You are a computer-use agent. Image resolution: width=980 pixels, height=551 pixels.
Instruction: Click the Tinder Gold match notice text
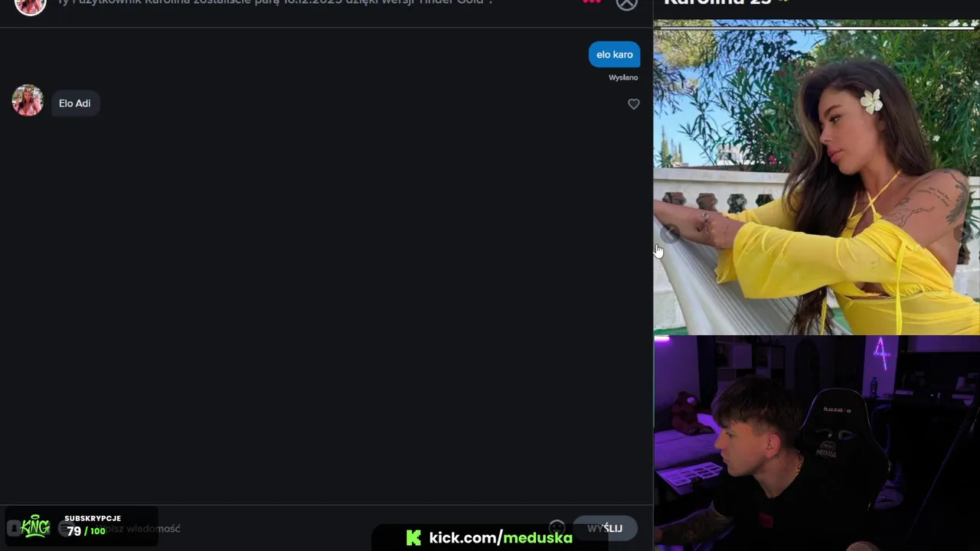coord(275,2)
